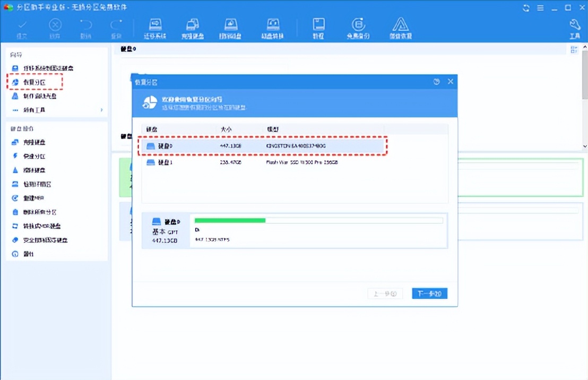Click the 放弃 (discard) X-circle toolbar icon

[55, 29]
